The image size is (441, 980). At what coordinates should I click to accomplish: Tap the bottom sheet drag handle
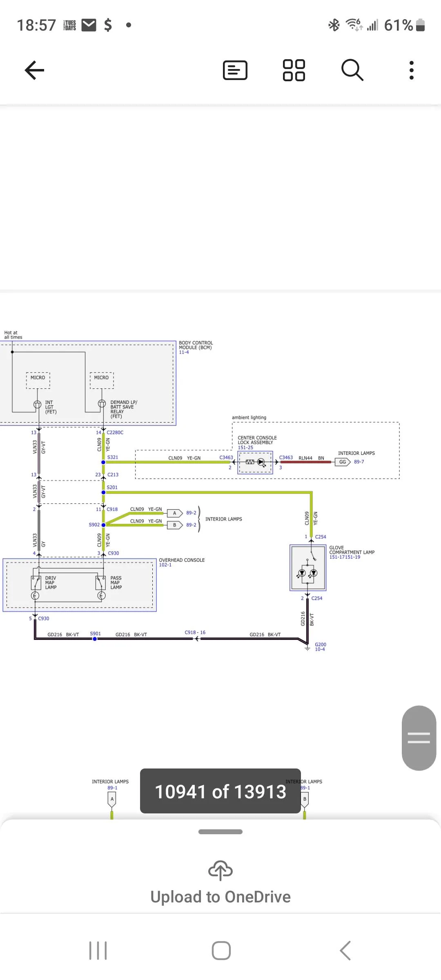click(x=220, y=832)
